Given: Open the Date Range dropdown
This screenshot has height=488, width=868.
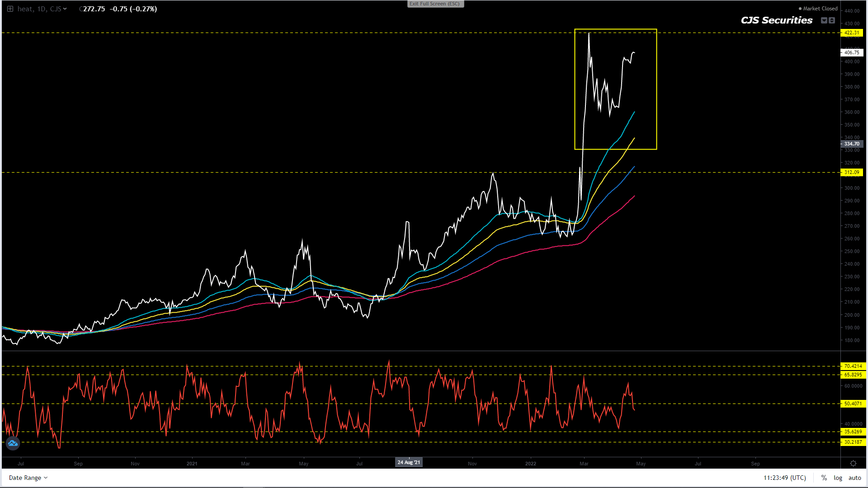Looking at the screenshot, I should 28,478.
